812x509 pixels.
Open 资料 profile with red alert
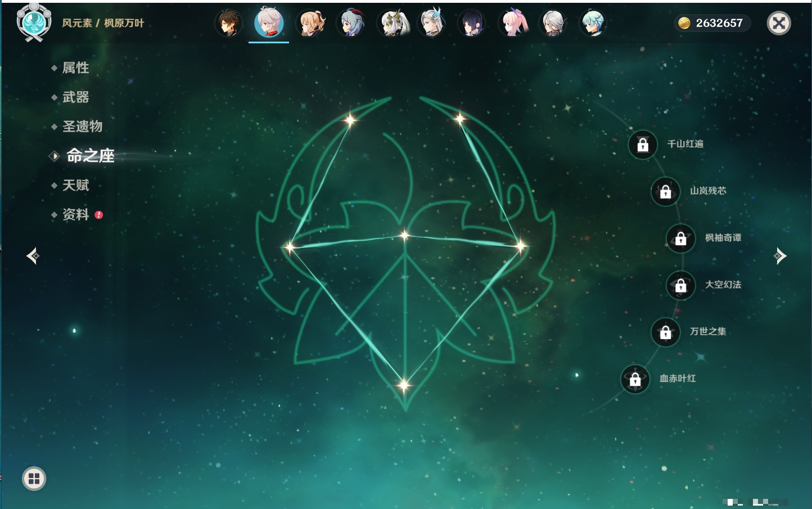point(75,214)
